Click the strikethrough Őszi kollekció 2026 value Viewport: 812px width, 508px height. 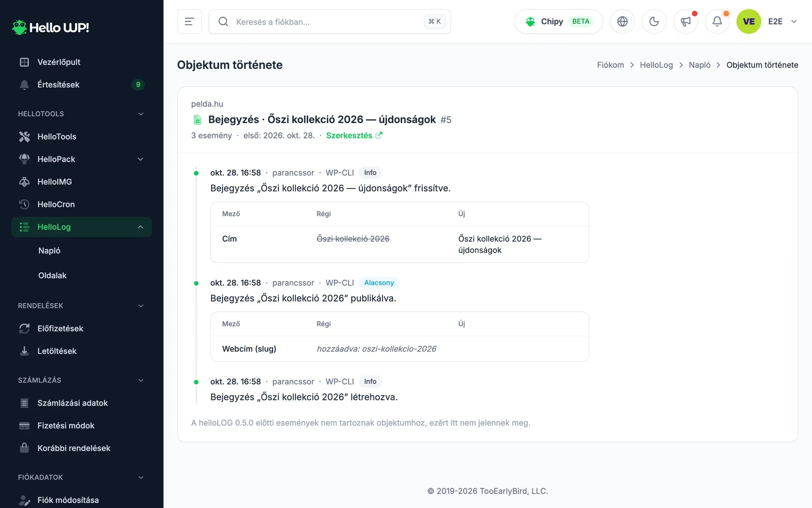(x=353, y=239)
